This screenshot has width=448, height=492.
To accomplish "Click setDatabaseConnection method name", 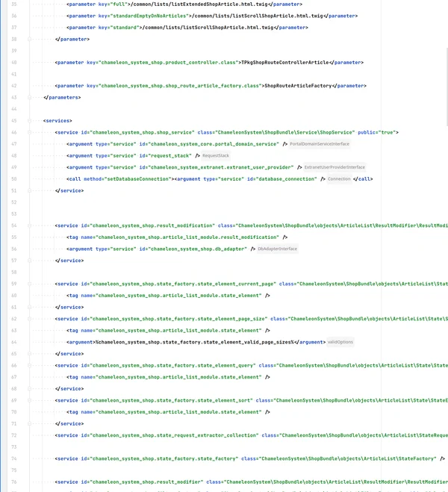I will 137,179.
